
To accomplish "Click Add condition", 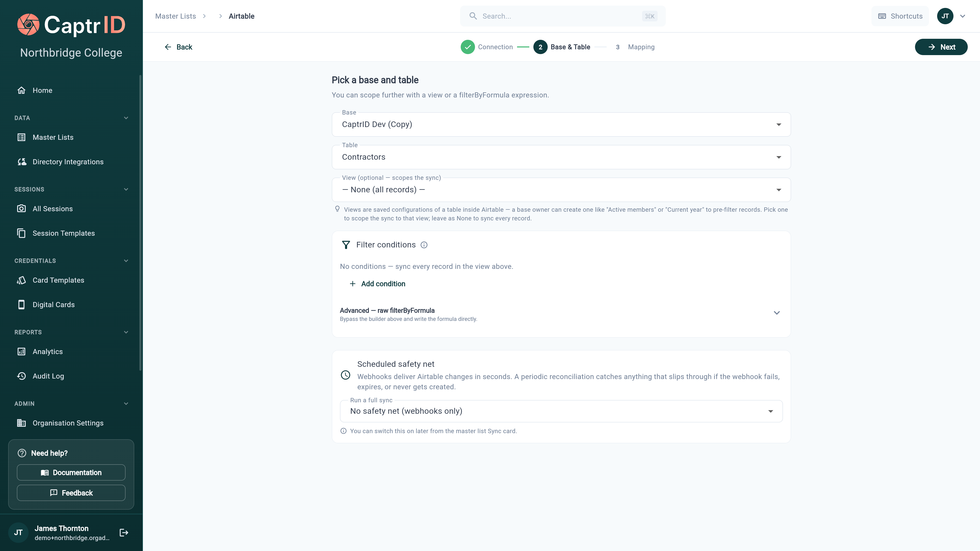I will coord(377,284).
